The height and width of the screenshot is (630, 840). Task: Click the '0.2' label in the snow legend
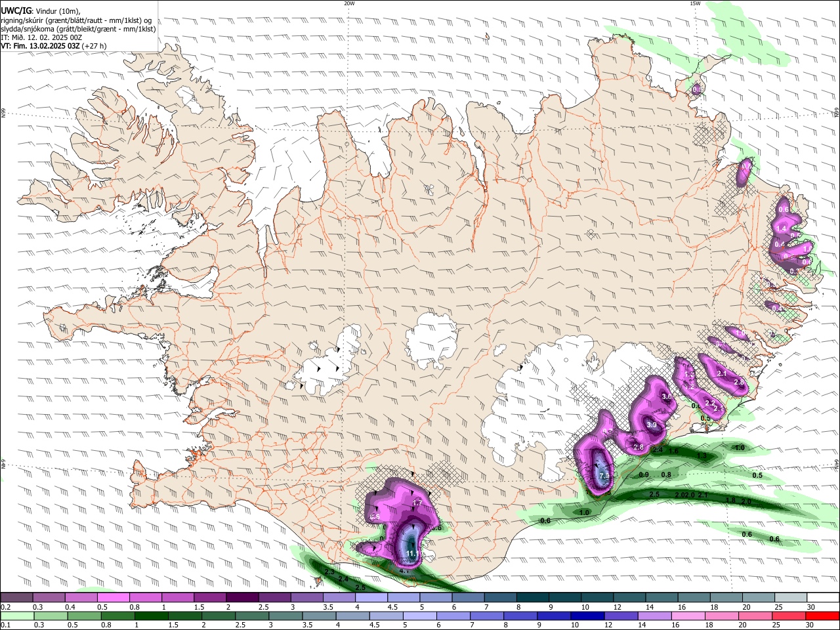[x=6, y=608]
